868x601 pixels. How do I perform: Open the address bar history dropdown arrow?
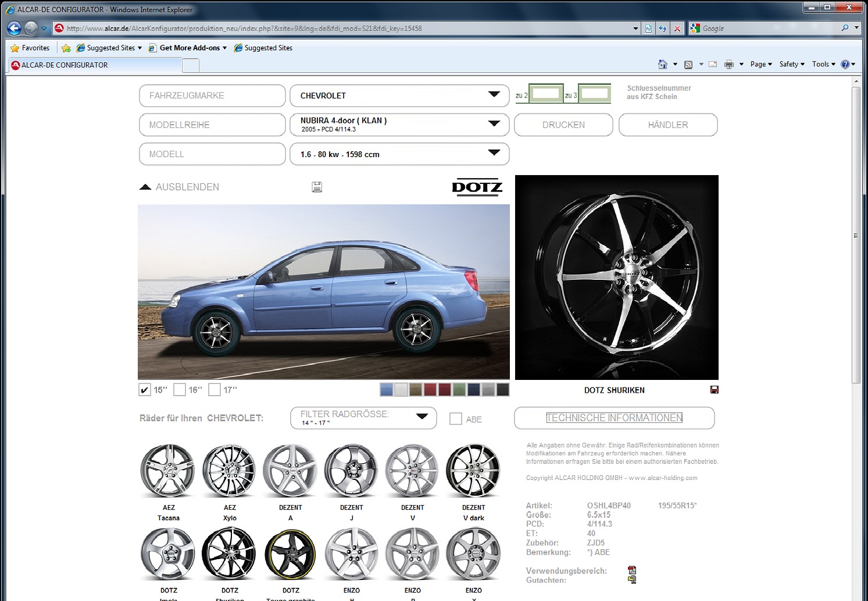pyautogui.click(x=635, y=28)
